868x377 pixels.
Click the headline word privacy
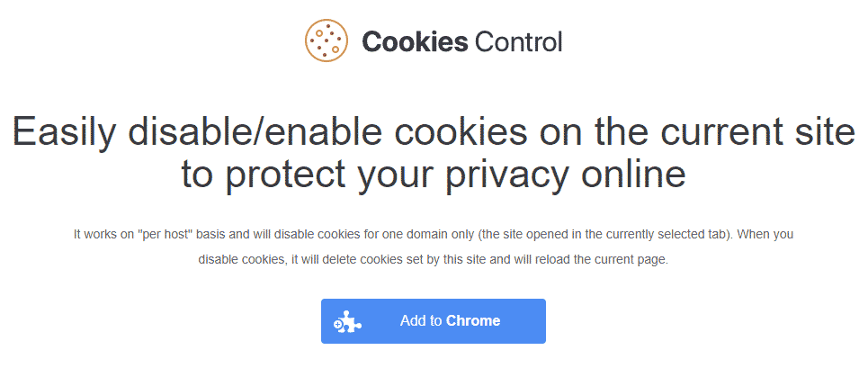tap(508, 176)
